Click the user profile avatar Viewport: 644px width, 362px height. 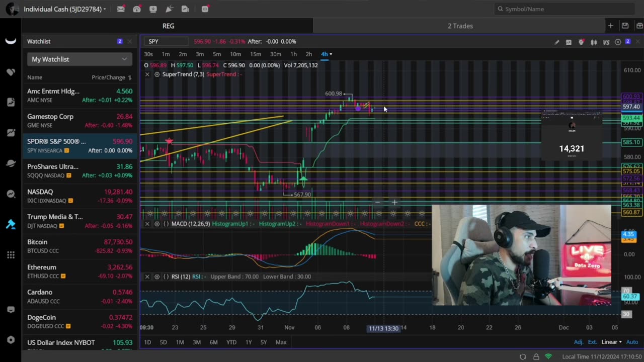12,9
